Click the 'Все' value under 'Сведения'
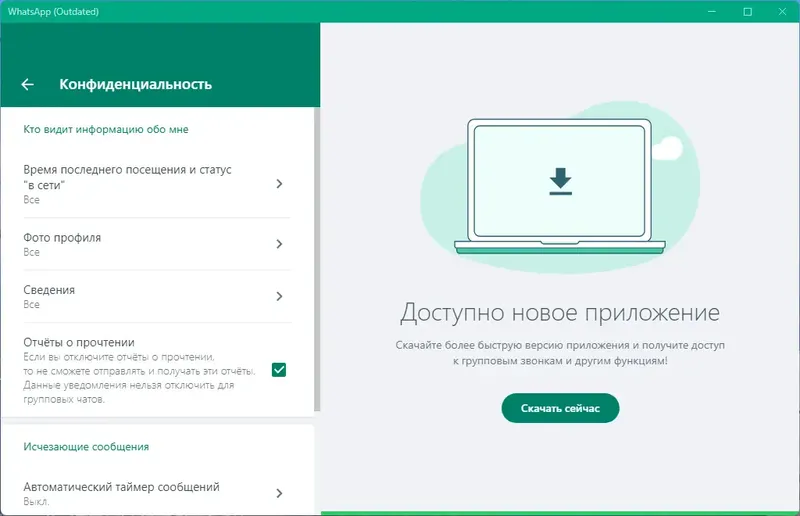 point(31,304)
